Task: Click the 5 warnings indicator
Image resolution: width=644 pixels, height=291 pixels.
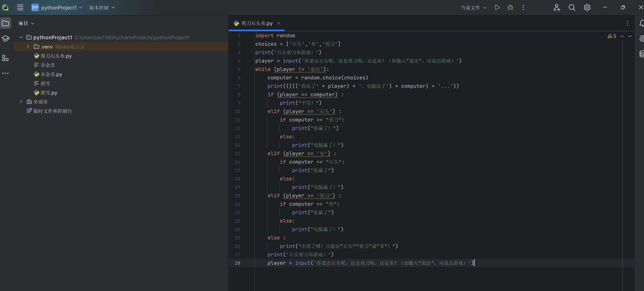Action: pos(612,36)
